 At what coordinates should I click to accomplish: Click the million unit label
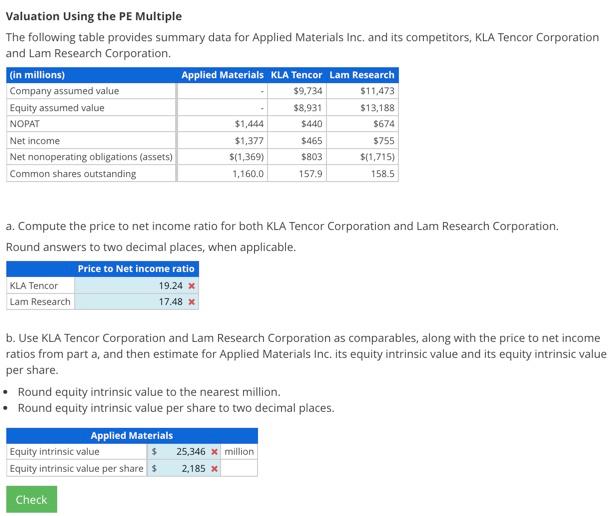(x=239, y=451)
